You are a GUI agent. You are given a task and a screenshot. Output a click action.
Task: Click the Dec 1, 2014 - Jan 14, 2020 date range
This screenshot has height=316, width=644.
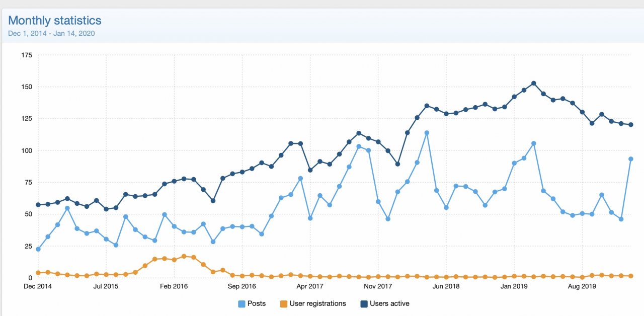point(51,34)
